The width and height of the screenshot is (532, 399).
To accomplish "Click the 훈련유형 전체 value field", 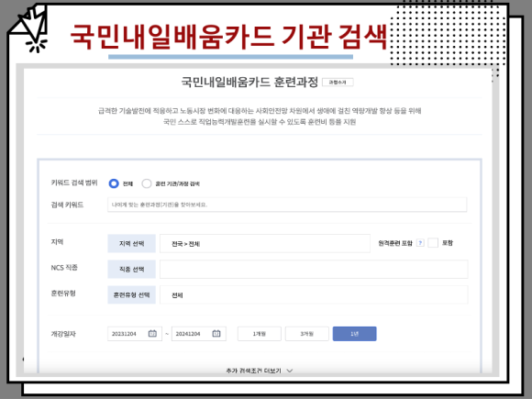I will 314,294.
